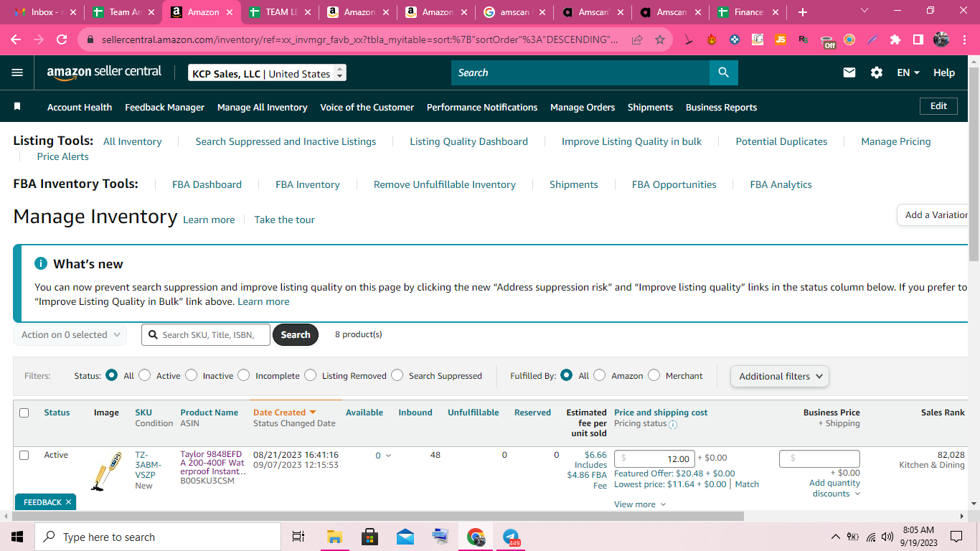Expand the Available quantity 0 dropdown

382,455
